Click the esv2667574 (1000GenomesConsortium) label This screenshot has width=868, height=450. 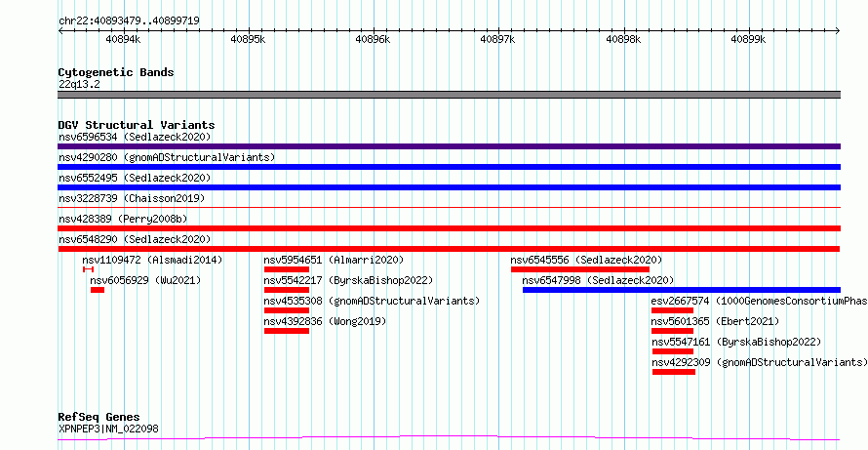click(x=759, y=301)
